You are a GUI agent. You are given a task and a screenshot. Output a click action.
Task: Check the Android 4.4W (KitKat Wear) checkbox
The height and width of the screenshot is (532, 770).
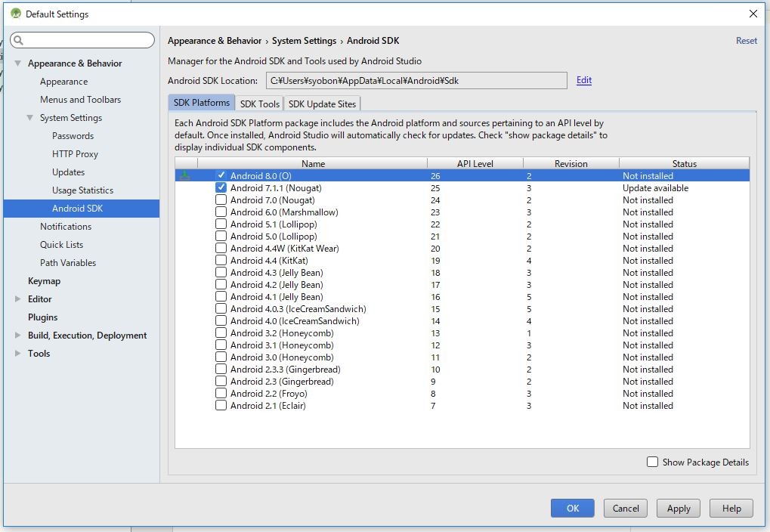pos(221,248)
